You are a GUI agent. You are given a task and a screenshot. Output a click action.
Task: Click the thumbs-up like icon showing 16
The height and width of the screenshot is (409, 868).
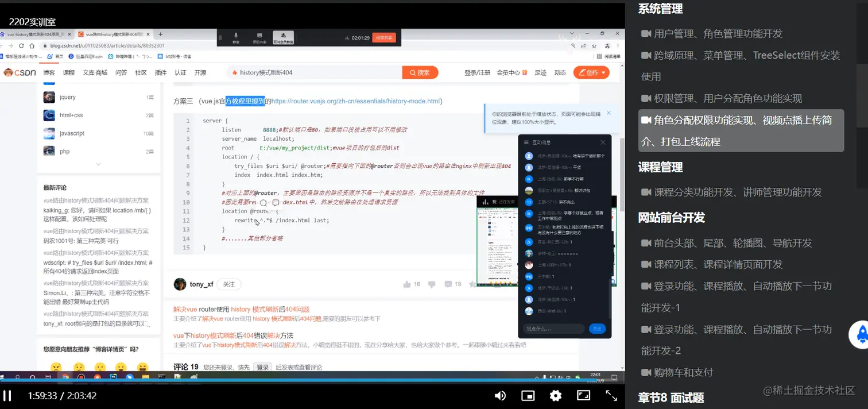click(407, 284)
